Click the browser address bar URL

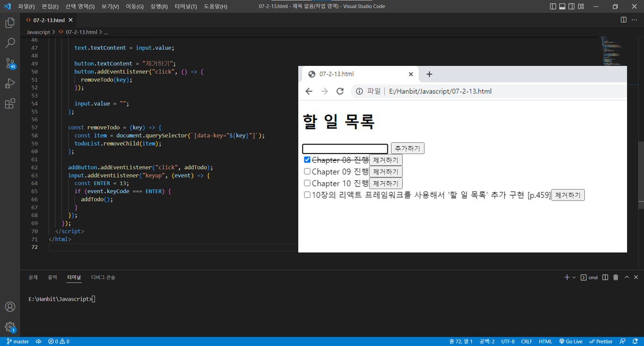pyautogui.click(x=440, y=91)
